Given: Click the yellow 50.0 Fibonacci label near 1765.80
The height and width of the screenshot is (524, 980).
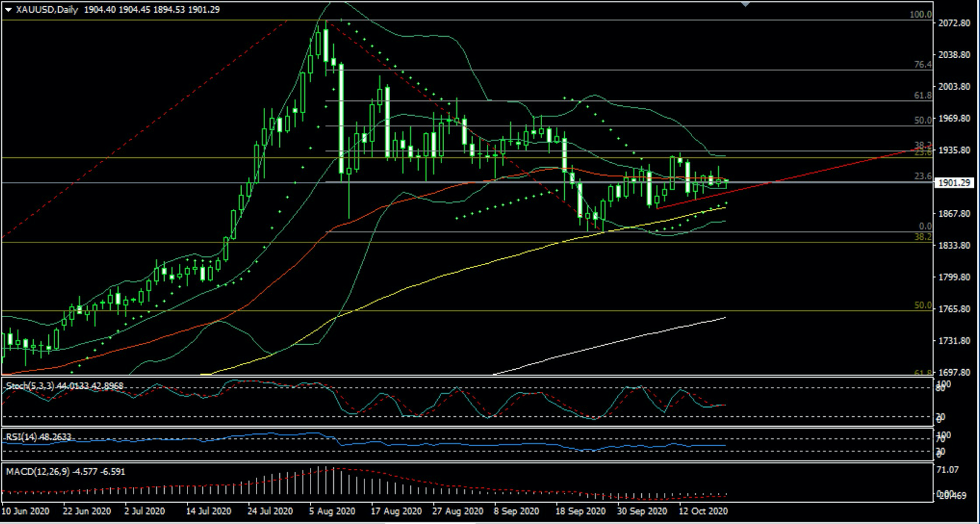Looking at the screenshot, I should point(923,305).
